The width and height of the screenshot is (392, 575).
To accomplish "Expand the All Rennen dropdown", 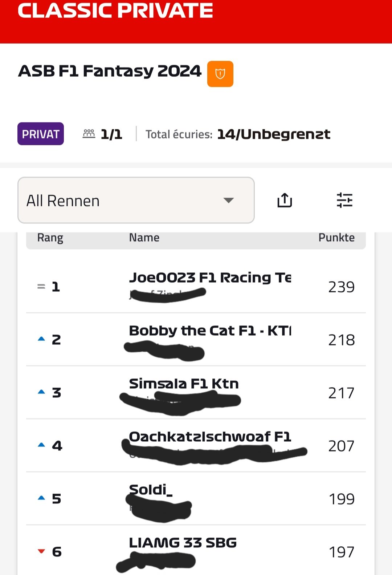I will click(x=136, y=200).
